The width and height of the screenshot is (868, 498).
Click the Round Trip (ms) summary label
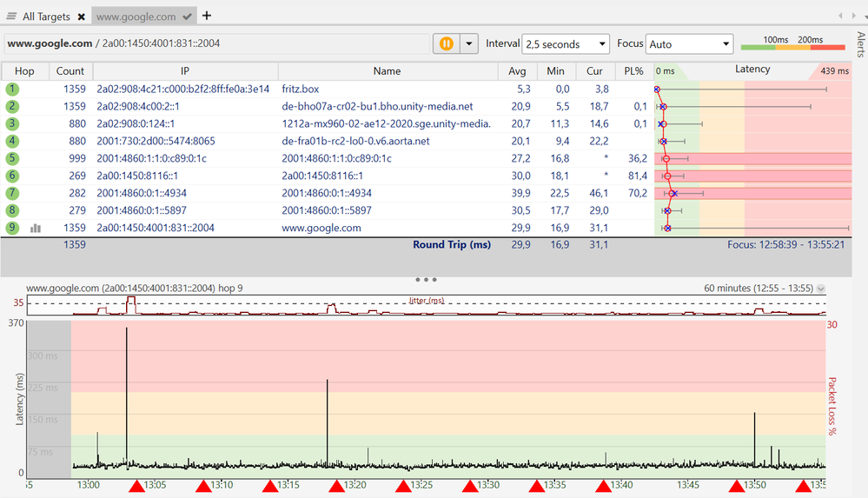[x=452, y=244]
